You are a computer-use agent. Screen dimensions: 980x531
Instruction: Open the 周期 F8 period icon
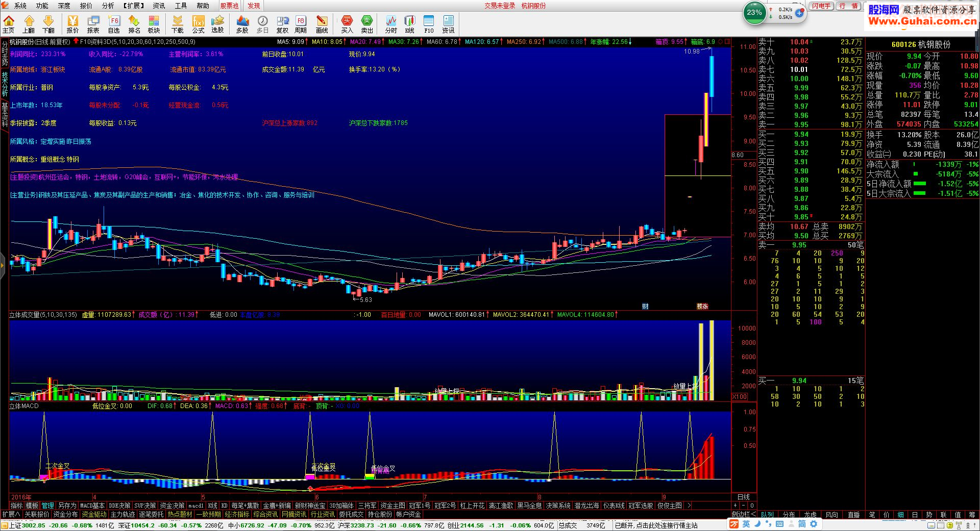[x=301, y=24]
